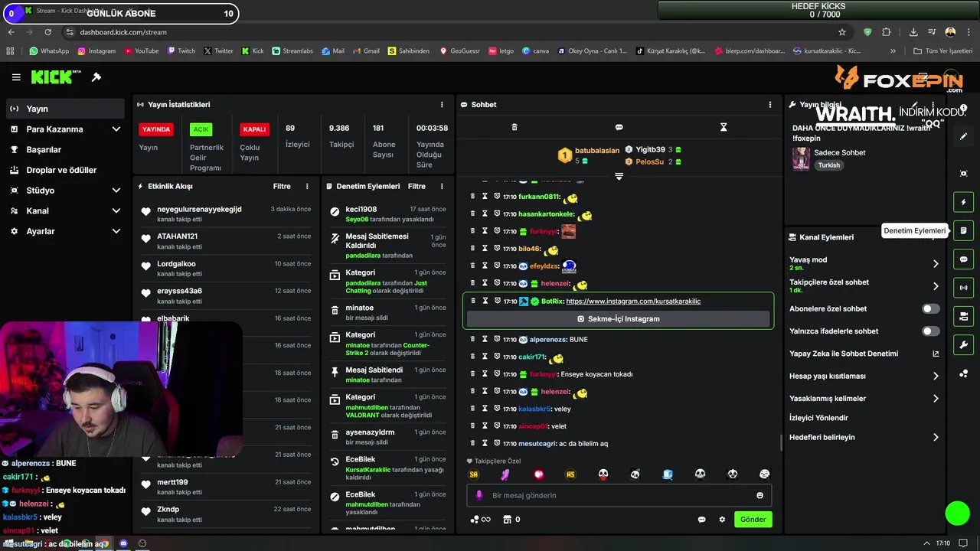980x551 pixels.
Task: Open Yayın İstatistikleri three-dot menu
Action: [x=442, y=105]
